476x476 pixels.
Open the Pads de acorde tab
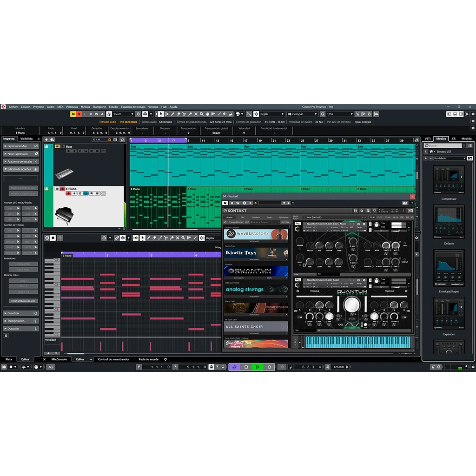click(x=148, y=359)
